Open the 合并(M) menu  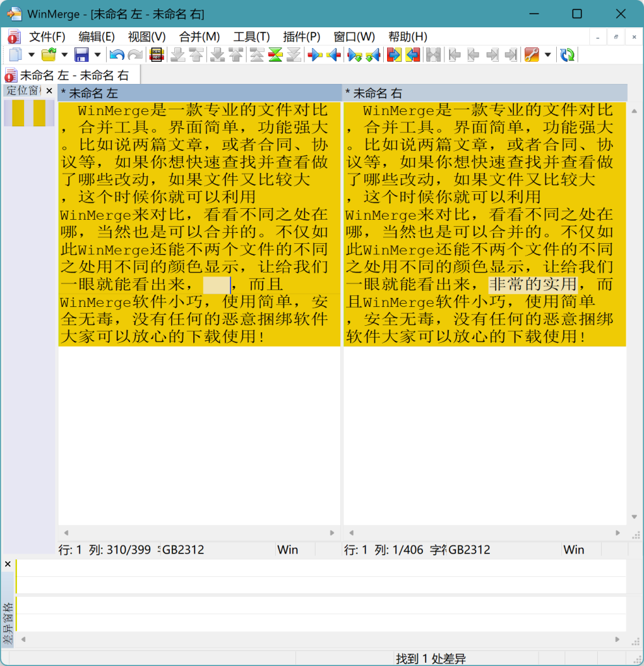click(x=199, y=36)
